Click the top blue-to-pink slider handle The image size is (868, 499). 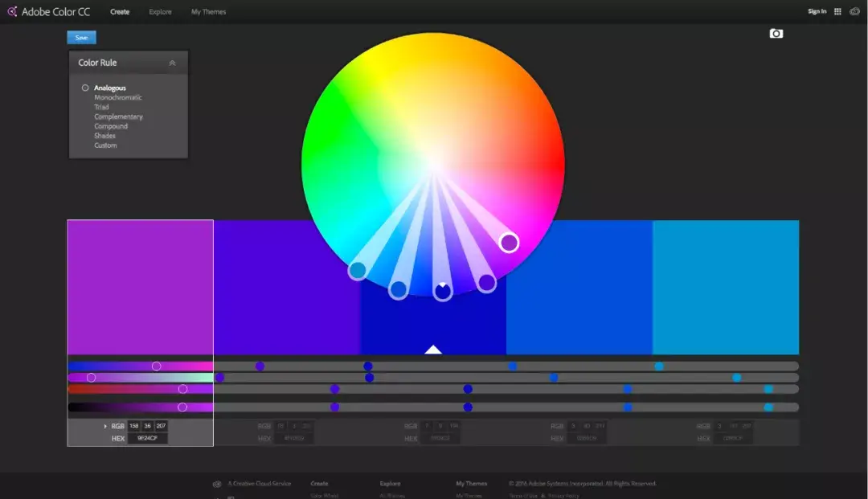156,366
